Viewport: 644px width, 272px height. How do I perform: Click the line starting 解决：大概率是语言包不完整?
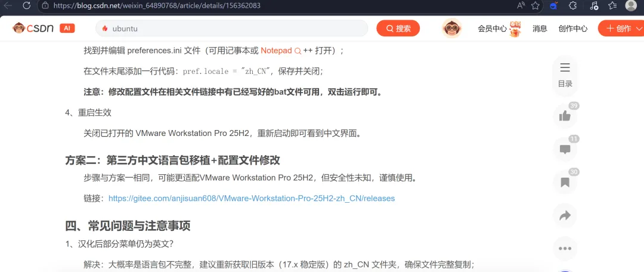click(279, 264)
